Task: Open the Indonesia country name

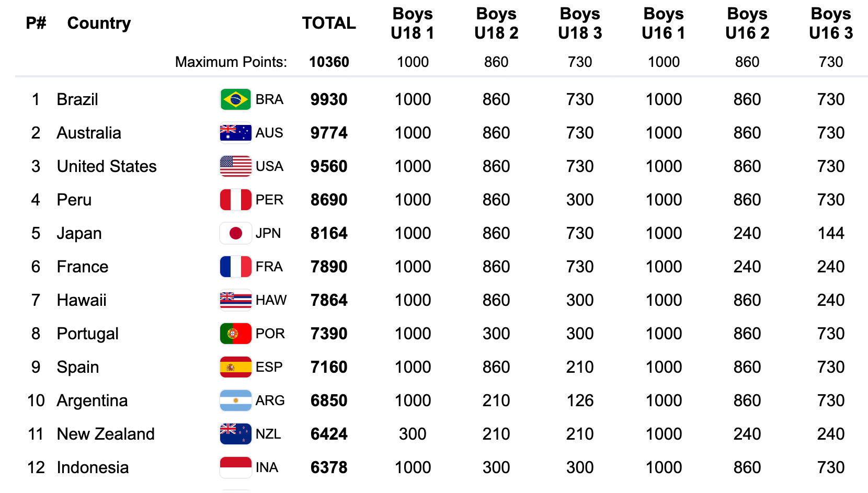Action: pos(93,467)
